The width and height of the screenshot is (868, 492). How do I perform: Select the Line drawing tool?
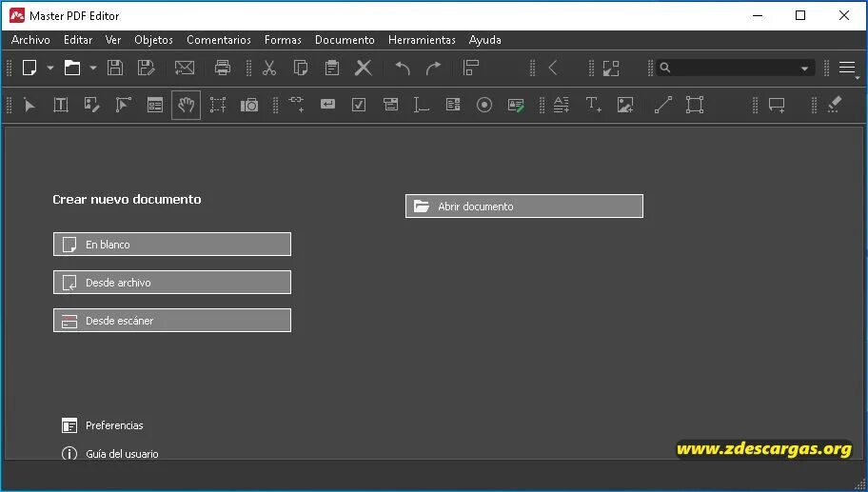(x=663, y=105)
